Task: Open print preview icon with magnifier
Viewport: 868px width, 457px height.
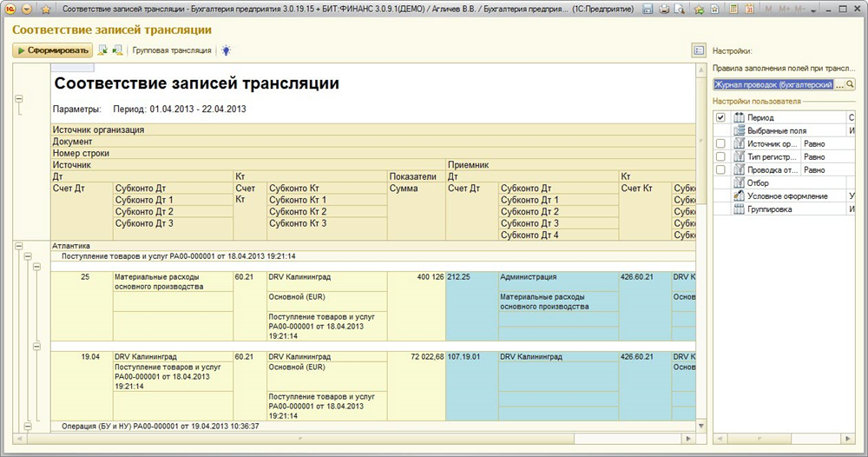Action: click(x=680, y=9)
